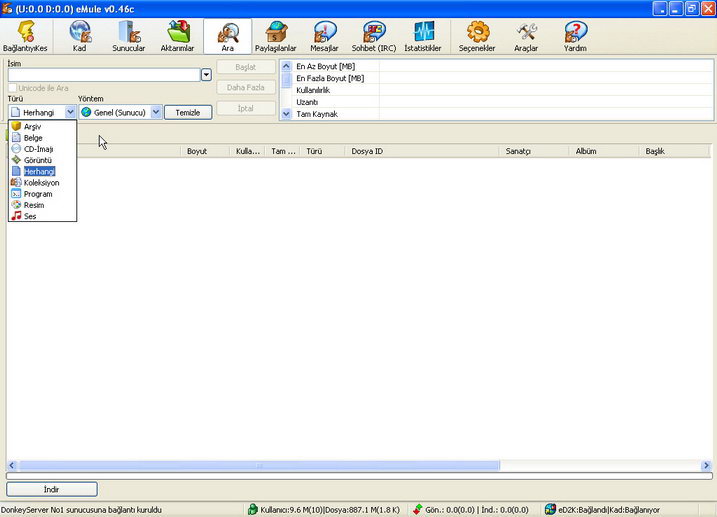Sort results by Kulla... column header

pos(247,151)
